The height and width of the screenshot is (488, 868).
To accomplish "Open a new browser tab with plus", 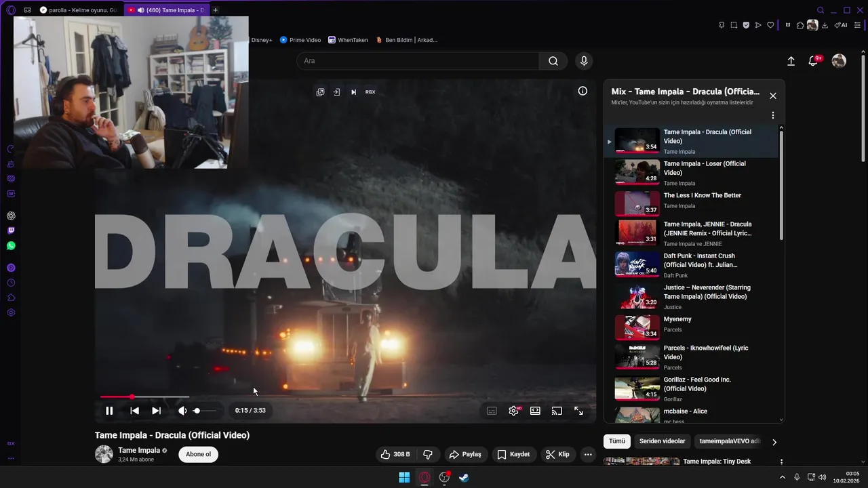I will (x=215, y=10).
